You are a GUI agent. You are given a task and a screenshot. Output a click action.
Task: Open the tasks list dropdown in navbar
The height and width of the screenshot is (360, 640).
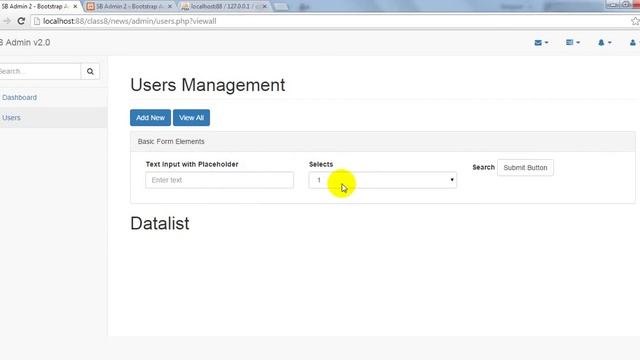pyautogui.click(x=573, y=42)
